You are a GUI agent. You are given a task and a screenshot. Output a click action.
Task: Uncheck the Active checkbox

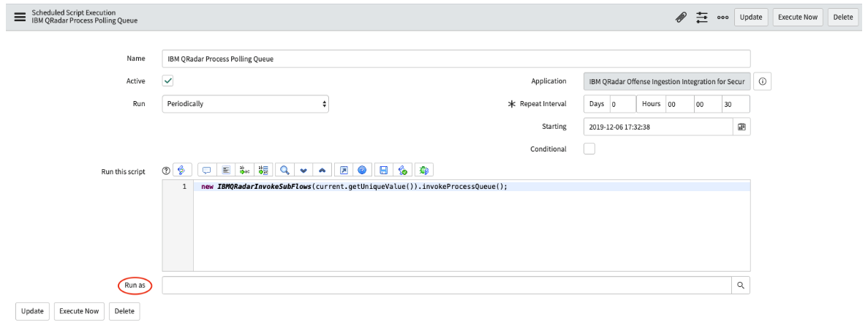point(167,81)
